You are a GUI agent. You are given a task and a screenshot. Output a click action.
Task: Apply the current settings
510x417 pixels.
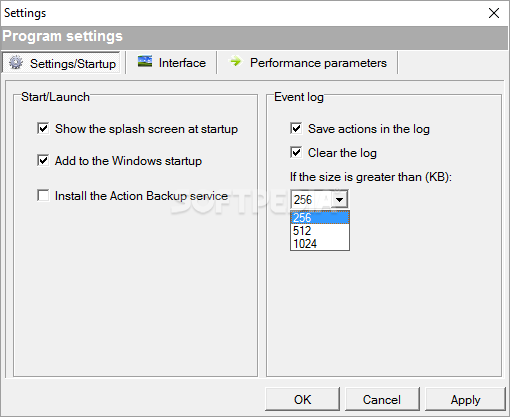point(465,399)
